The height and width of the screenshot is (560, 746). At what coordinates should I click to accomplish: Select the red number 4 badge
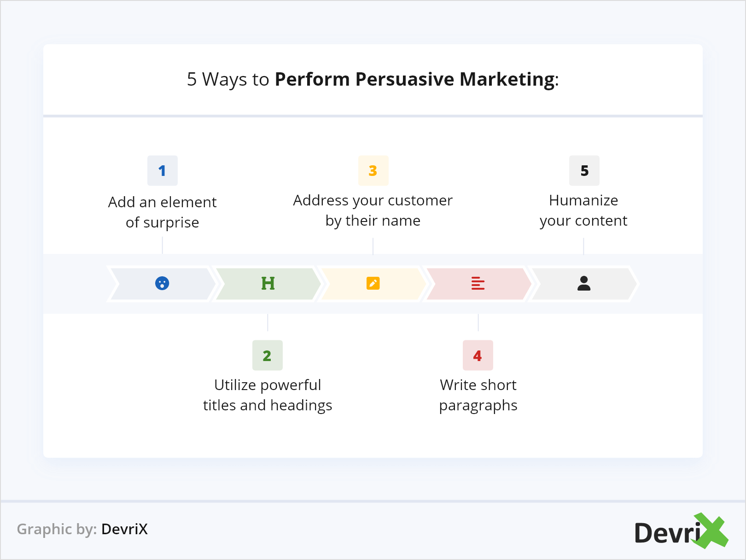(478, 356)
